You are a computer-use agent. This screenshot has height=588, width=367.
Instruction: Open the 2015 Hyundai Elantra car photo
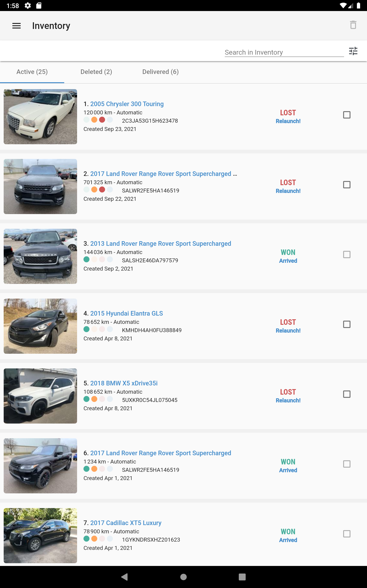pos(40,326)
